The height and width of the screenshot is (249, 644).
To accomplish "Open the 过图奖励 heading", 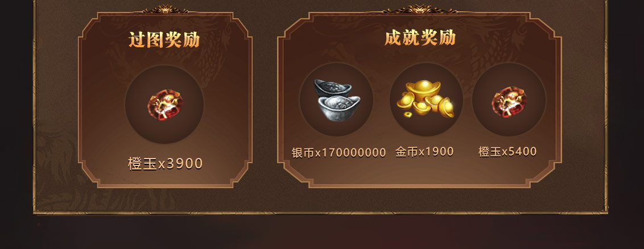I will pos(164,40).
